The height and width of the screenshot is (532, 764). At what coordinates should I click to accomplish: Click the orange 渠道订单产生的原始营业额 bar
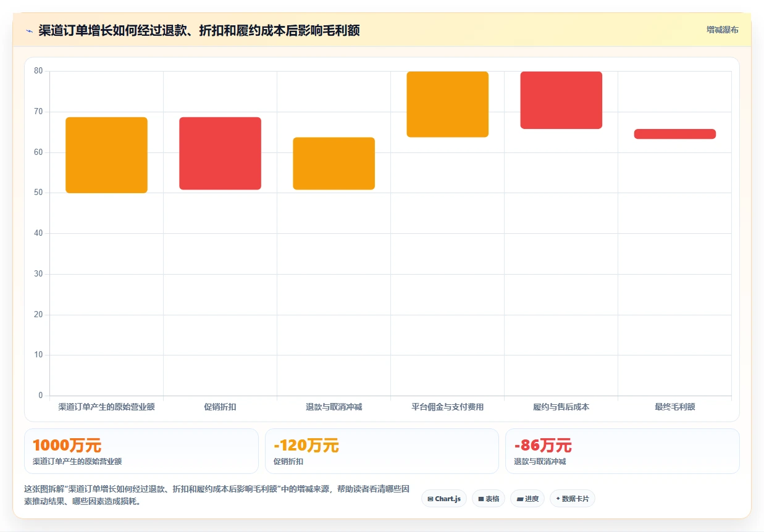pos(107,155)
